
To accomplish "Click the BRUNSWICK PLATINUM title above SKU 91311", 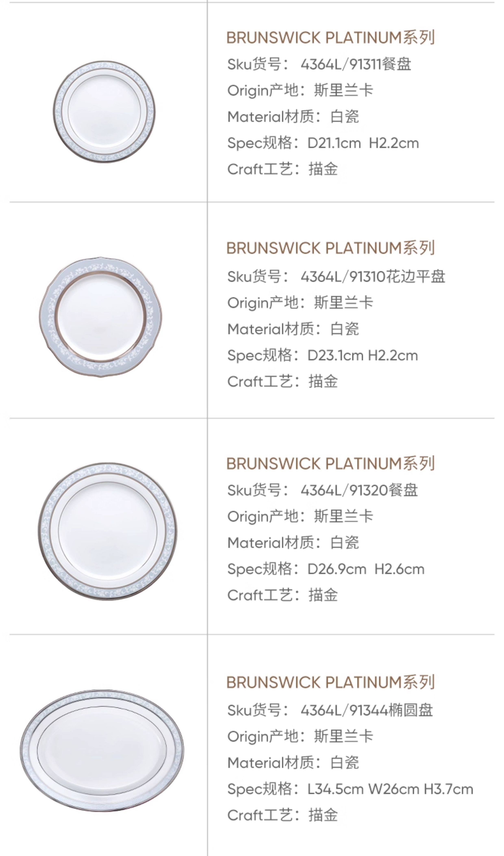I will point(330,38).
